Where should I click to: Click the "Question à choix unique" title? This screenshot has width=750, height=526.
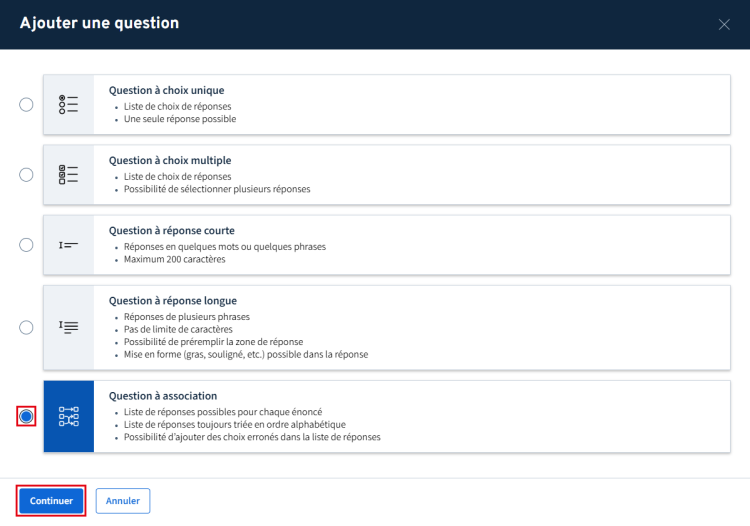[x=166, y=90]
